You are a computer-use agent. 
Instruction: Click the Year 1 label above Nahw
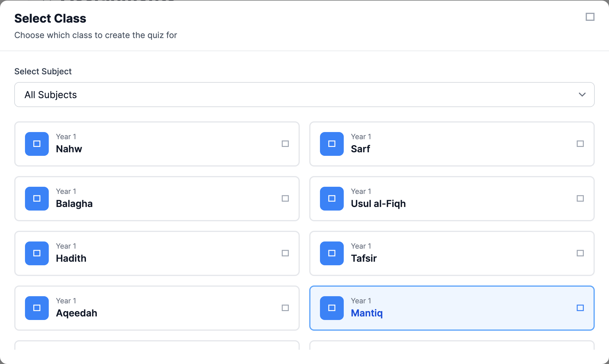pyautogui.click(x=66, y=137)
